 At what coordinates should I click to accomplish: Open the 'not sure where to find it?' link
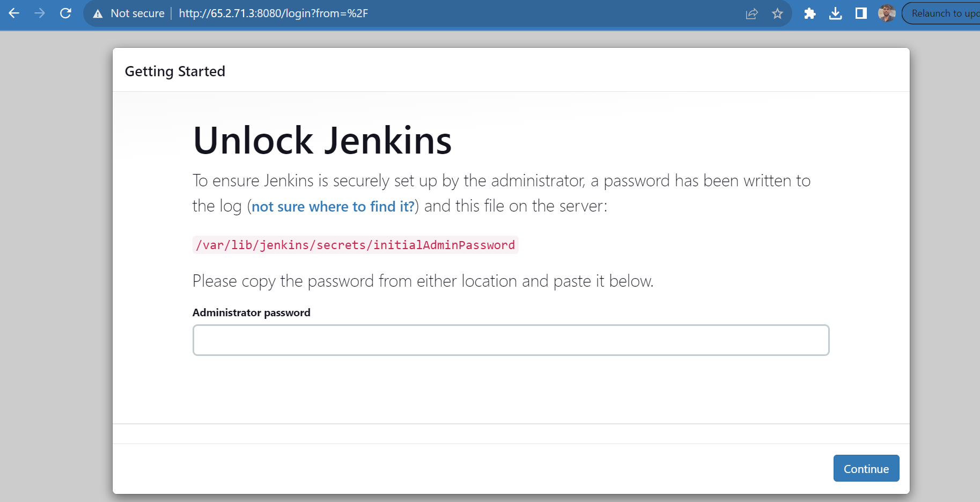click(333, 207)
